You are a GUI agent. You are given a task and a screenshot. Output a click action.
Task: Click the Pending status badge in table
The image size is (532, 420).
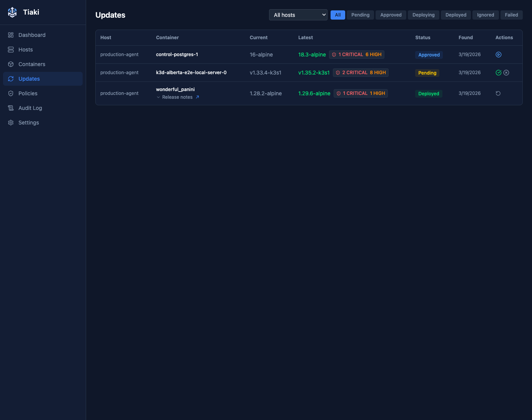click(x=427, y=73)
